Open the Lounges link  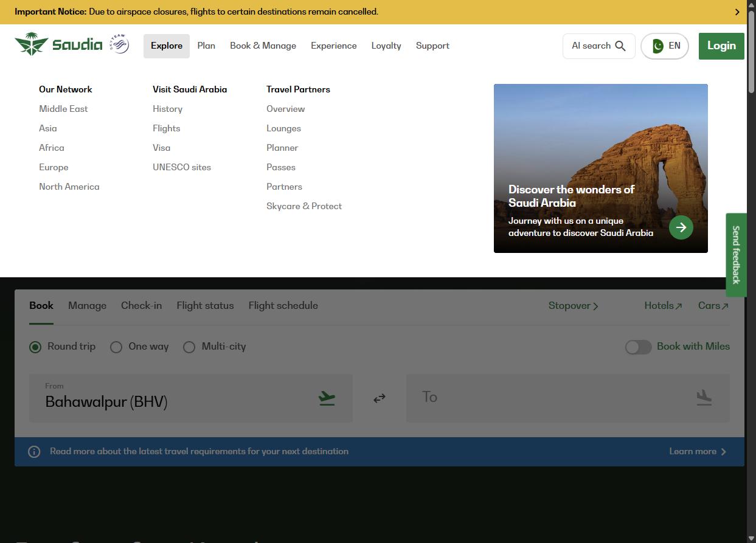coord(283,128)
